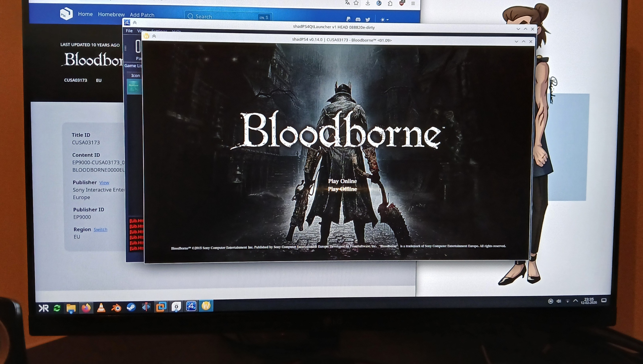Open the Homebrew tab on the site
The width and height of the screenshot is (643, 364).
click(111, 14)
